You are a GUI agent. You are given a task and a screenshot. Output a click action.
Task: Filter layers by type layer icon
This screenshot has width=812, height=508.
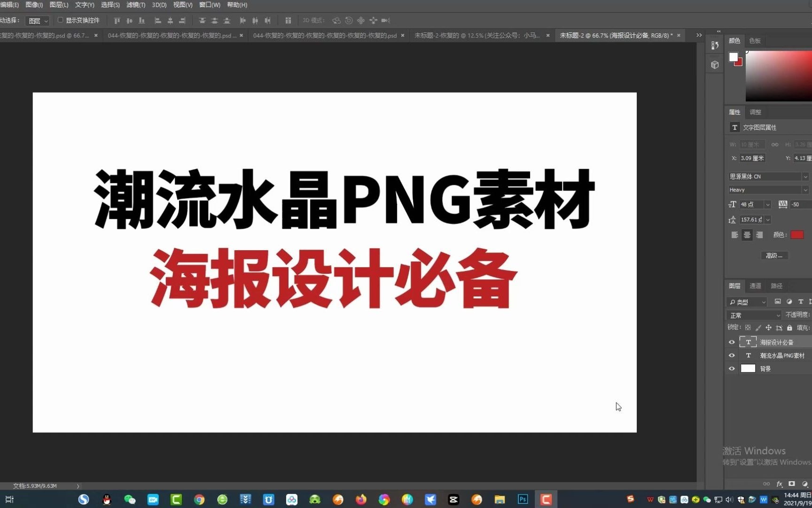[801, 302]
